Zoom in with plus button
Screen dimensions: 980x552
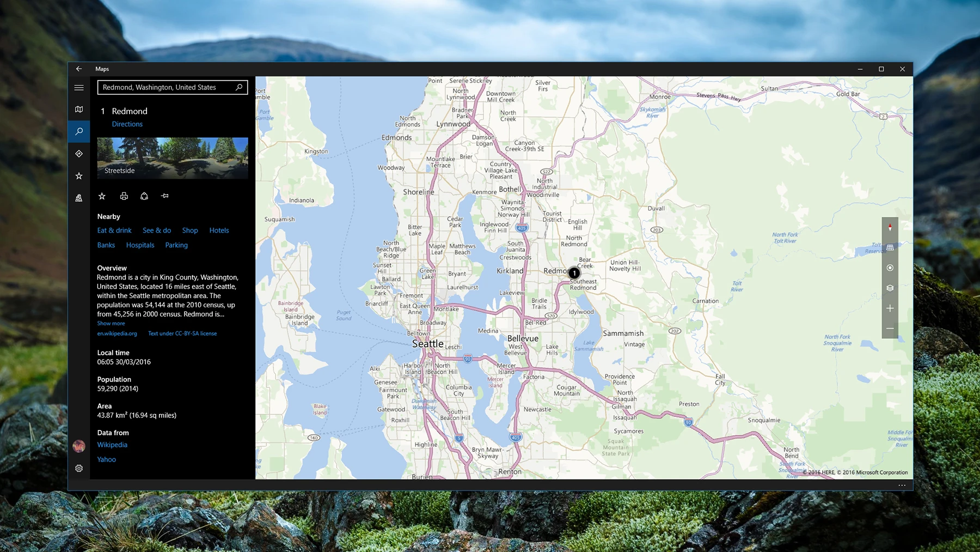890,308
